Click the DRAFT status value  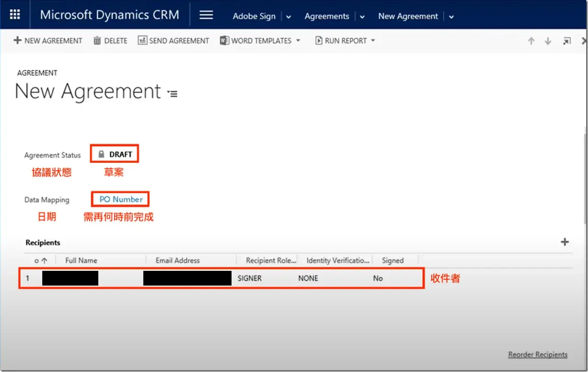tap(121, 155)
